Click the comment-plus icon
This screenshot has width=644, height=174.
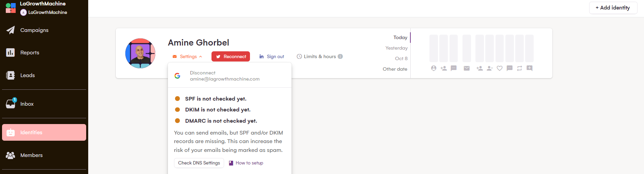tap(530, 68)
